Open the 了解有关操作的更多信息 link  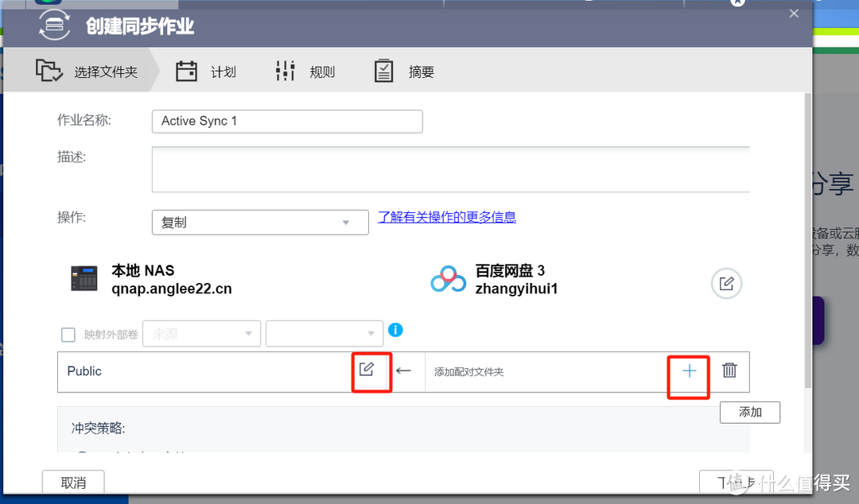click(447, 216)
